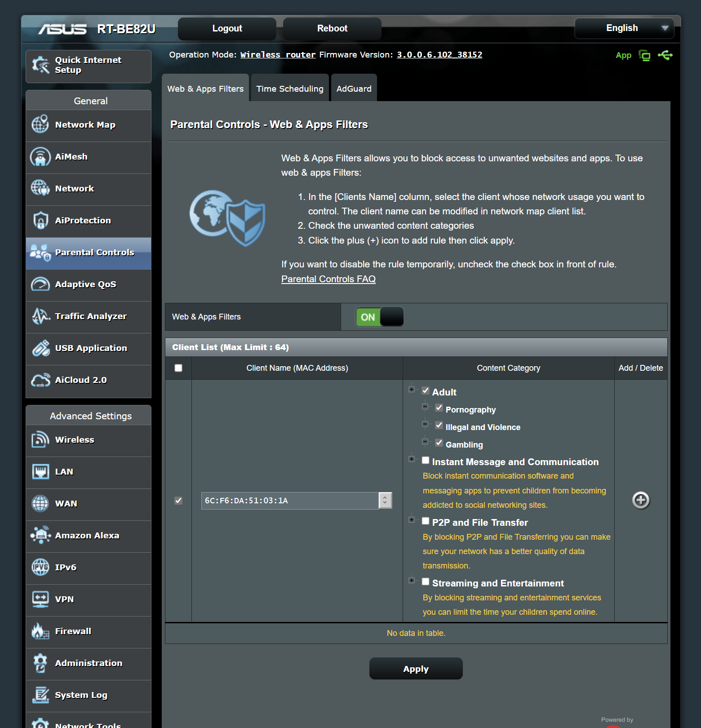
Task: Click the Logout button
Action: click(x=227, y=29)
